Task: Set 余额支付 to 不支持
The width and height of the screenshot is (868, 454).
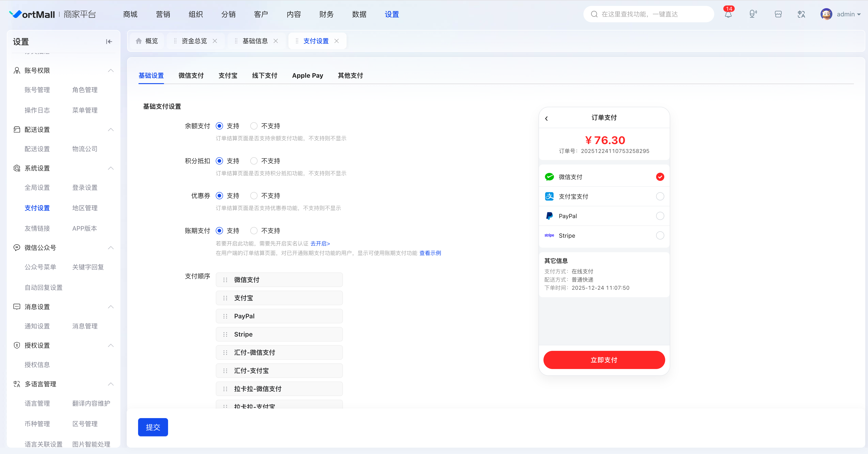Action: tap(254, 126)
